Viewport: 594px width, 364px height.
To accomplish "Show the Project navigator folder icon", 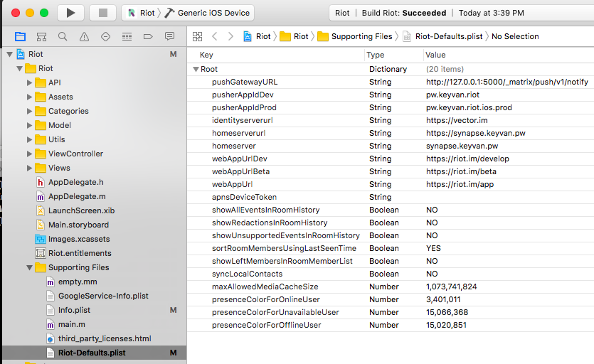I will click(20, 37).
